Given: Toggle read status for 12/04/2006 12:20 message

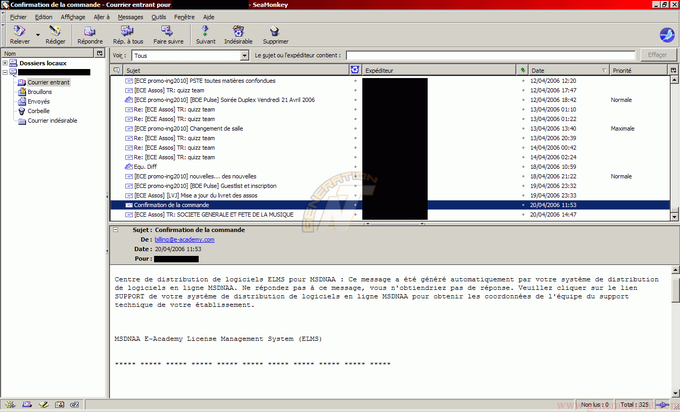Looking at the screenshot, I should click(523, 81).
